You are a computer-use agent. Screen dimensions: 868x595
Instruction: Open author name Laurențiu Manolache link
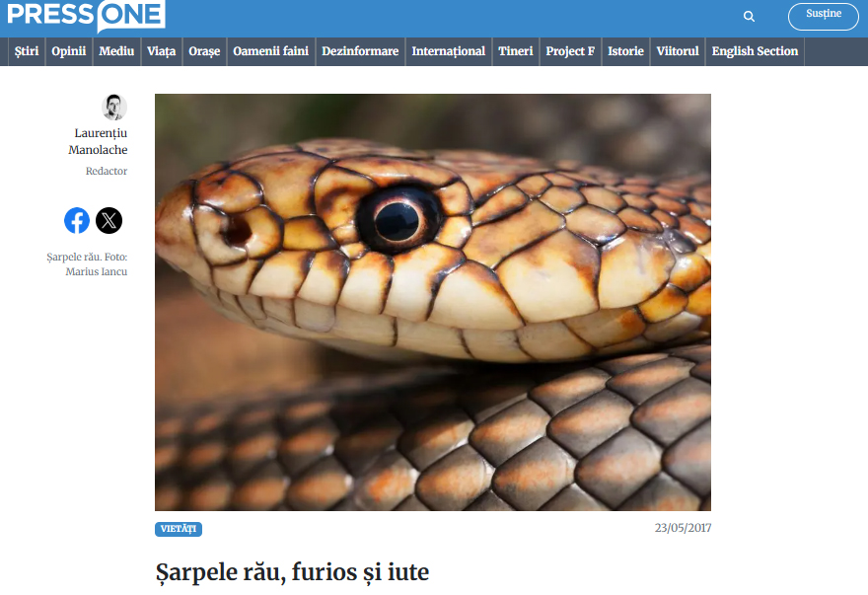[x=98, y=141]
